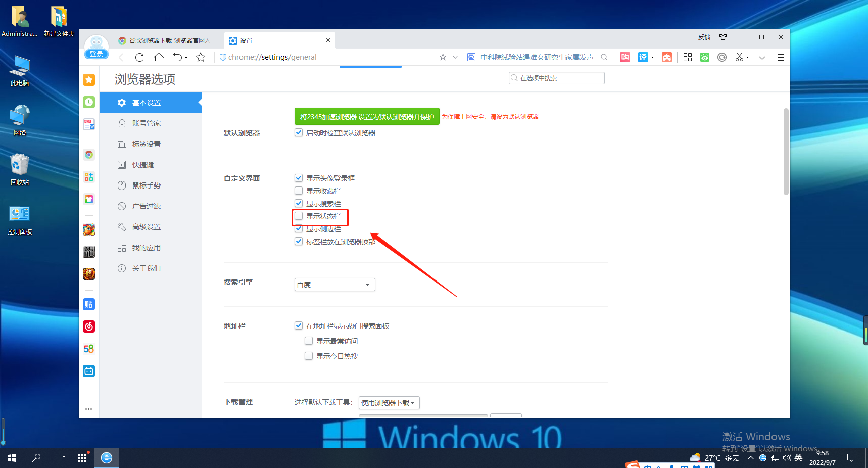Open sidebar PDF converter icon

coord(89,124)
